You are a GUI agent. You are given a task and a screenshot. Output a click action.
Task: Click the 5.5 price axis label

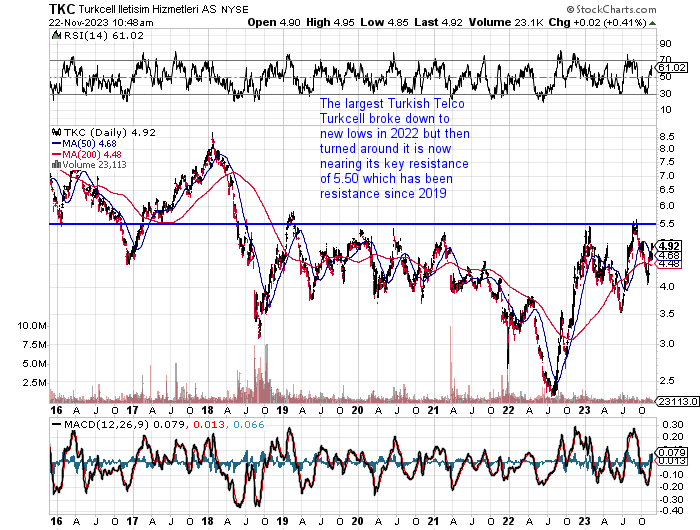(x=667, y=224)
